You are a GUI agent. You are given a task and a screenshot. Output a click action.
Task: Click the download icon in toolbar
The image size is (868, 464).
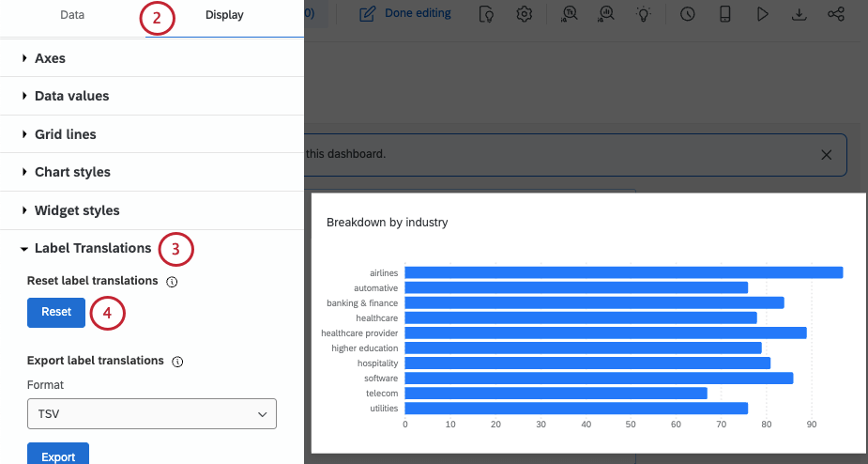coord(799,14)
